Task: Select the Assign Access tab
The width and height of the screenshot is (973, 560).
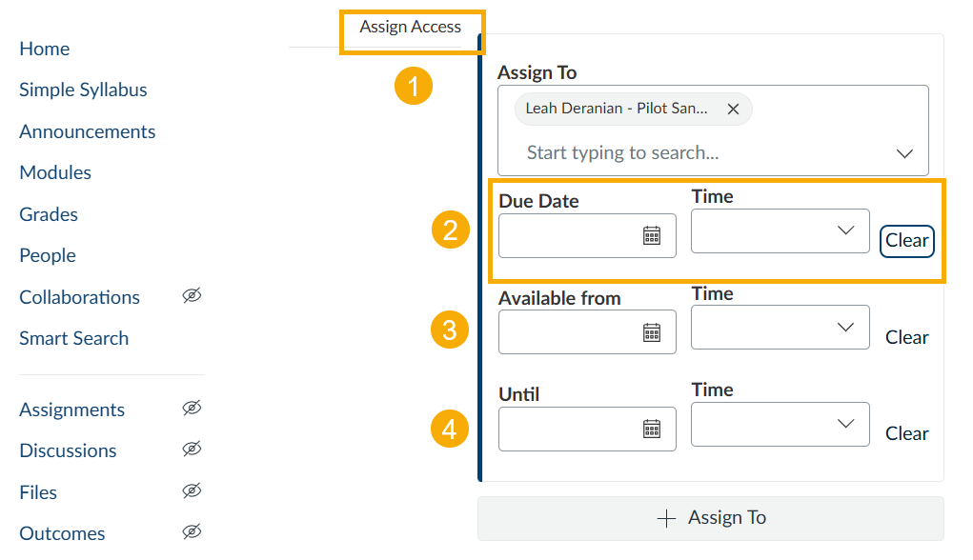Action: click(410, 27)
